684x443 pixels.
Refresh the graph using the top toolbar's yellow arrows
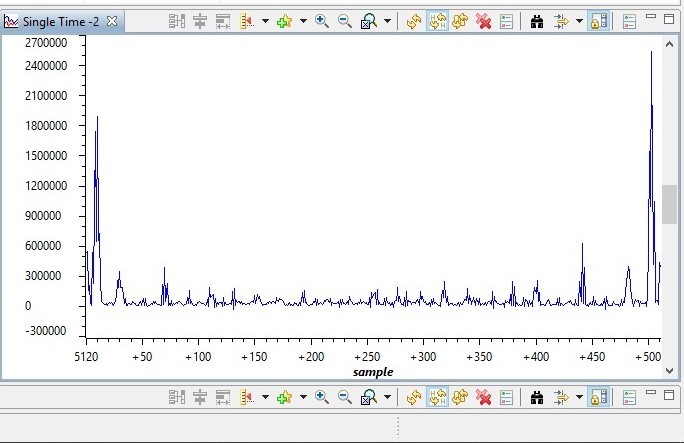pyautogui.click(x=414, y=21)
